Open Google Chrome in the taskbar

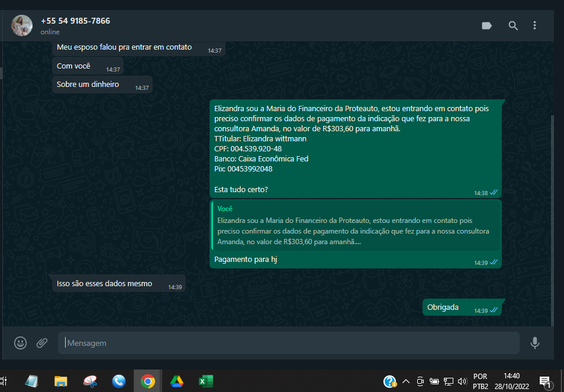click(147, 381)
